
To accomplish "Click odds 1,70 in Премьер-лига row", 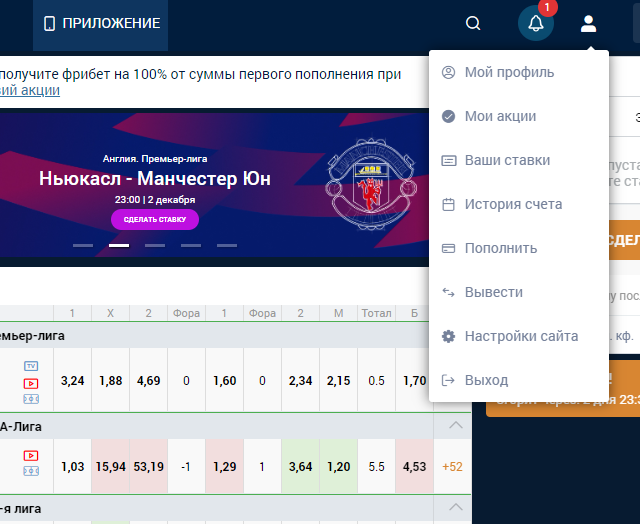I will pyautogui.click(x=414, y=381).
